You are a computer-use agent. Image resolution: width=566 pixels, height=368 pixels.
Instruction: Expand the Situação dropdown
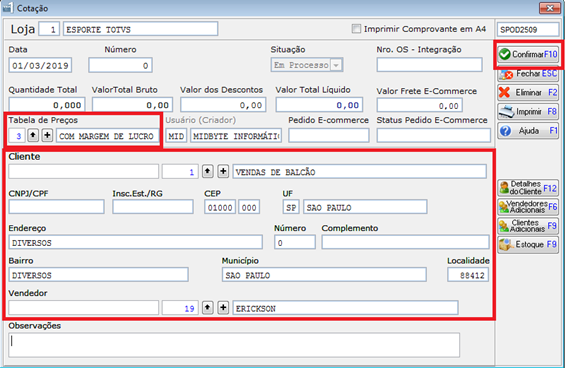tap(336, 65)
